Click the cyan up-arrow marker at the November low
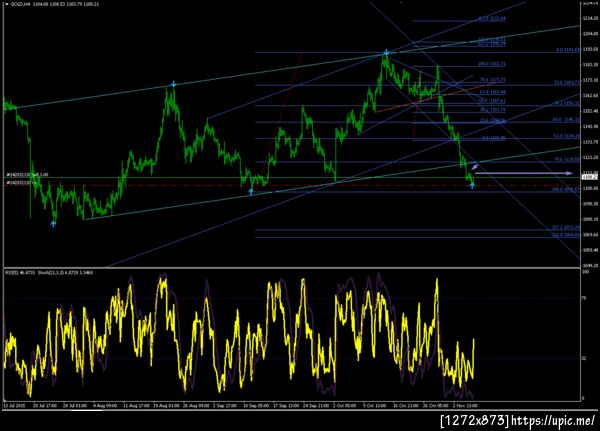Screen dimensions: 600x431 point(472,186)
